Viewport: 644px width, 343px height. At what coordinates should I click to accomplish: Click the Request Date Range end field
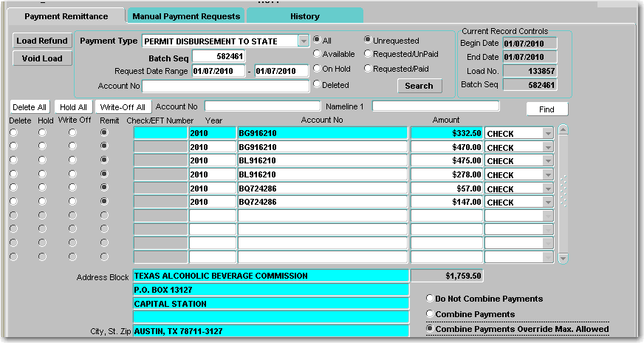pyautogui.click(x=281, y=71)
